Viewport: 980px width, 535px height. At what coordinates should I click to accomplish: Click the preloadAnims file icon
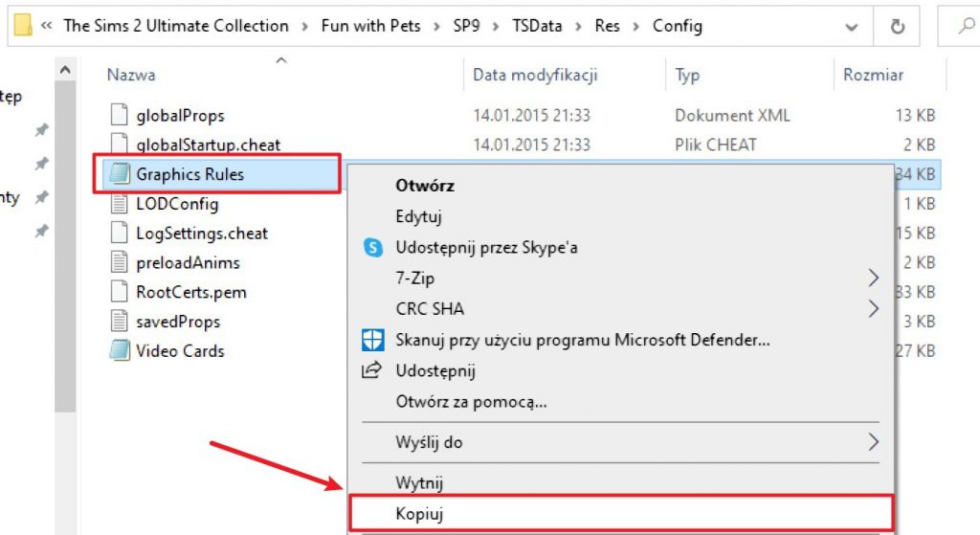[x=120, y=262]
